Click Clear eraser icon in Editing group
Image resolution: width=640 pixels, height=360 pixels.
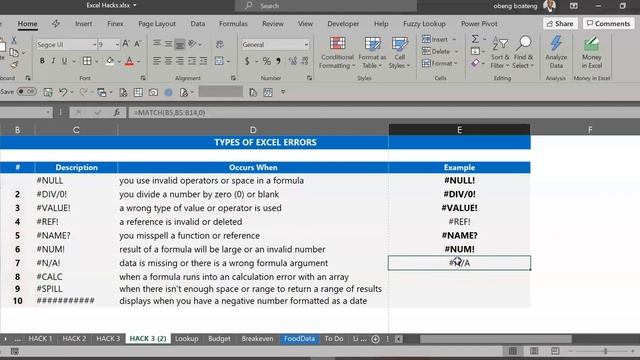point(475,63)
